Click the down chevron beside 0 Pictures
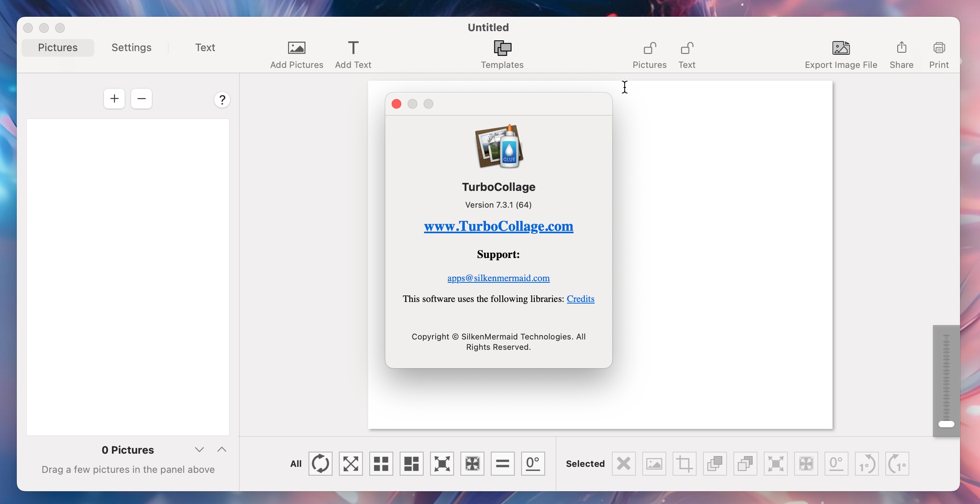The image size is (980, 504). (199, 450)
